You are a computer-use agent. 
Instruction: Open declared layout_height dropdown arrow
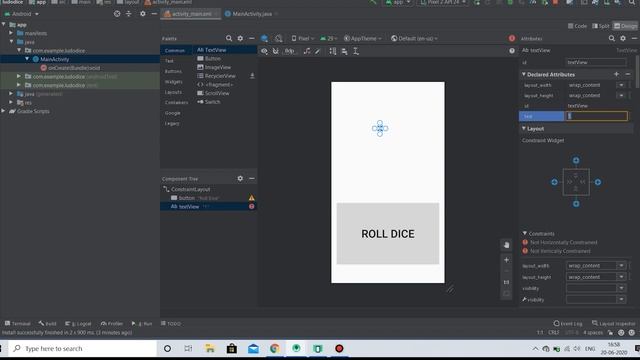pos(621,96)
